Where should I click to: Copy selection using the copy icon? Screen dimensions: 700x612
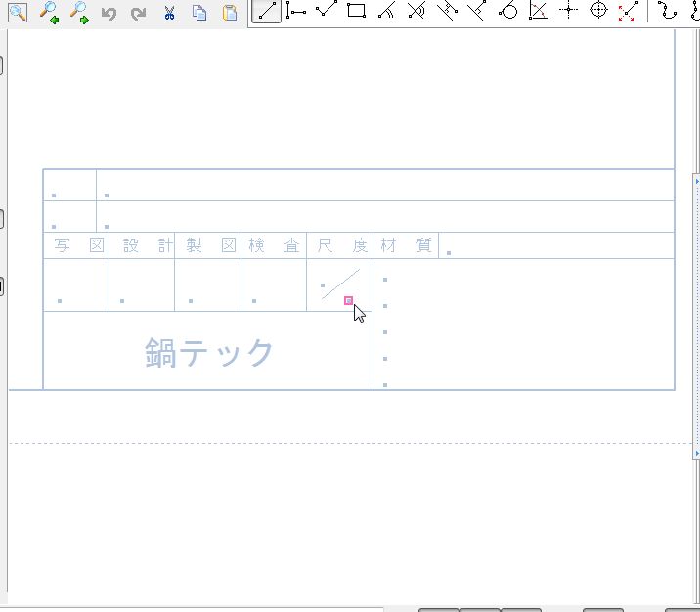(x=198, y=14)
